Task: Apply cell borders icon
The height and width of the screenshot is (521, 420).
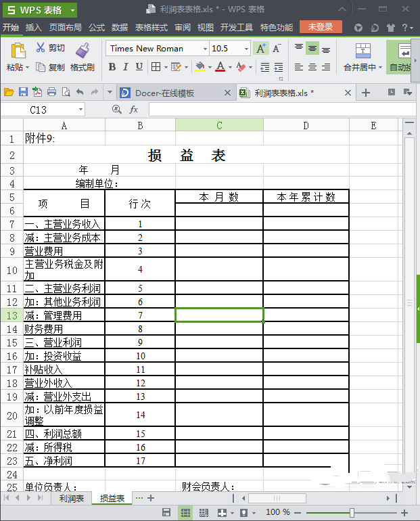Action: [x=156, y=67]
